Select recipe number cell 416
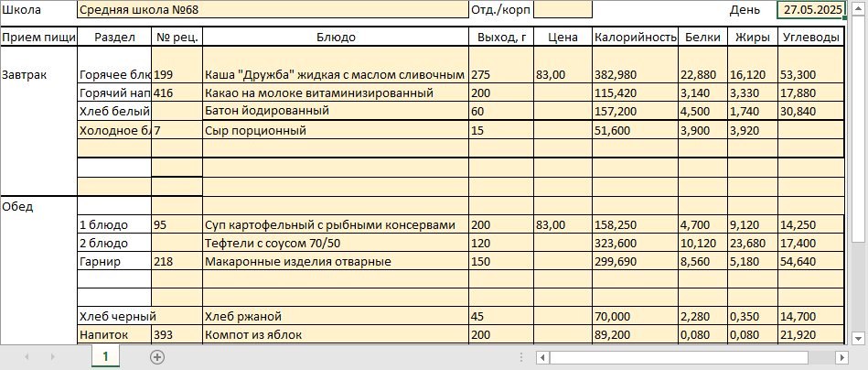Viewport: 868px width, 370px height. [177, 92]
